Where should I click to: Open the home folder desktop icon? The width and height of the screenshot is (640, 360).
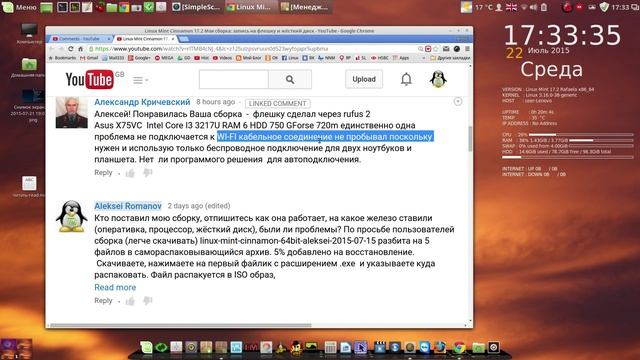(x=29, y=68)
